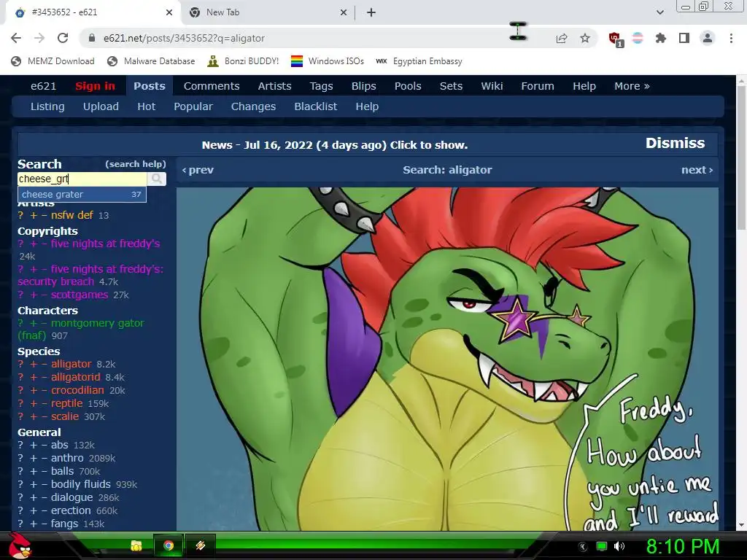Open the uBlock Origin extension icon
Image resolution: width=747 pixels, height=560 pixels.
(615, 39)
